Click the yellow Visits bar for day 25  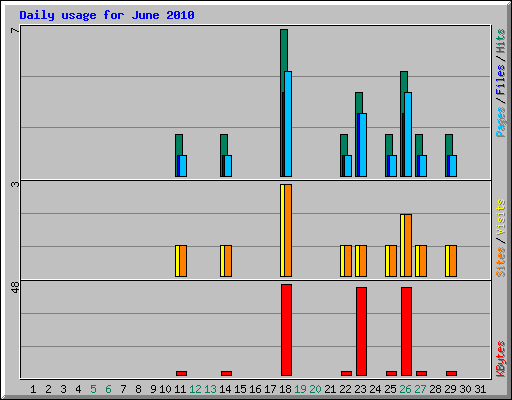387,261
